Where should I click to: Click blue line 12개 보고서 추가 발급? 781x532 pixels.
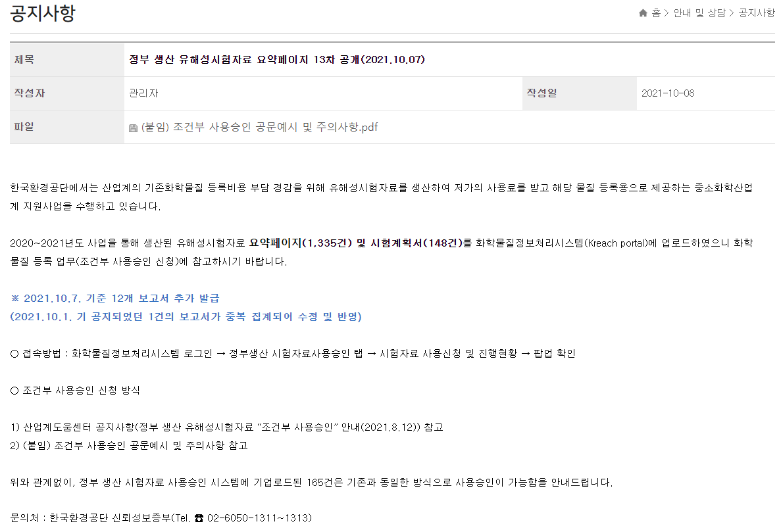[115, 298]
